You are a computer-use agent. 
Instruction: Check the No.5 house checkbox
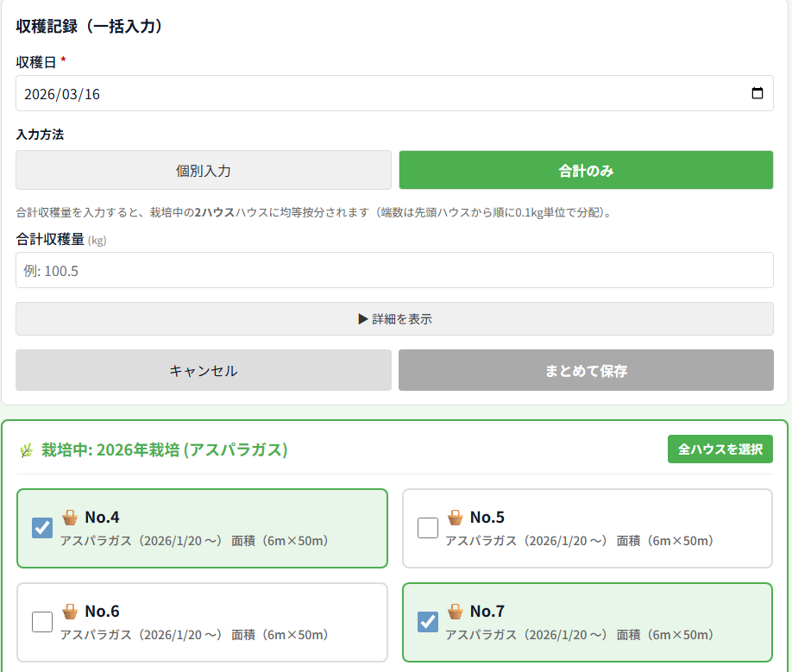pyautogui.click(x=428, y=528)
